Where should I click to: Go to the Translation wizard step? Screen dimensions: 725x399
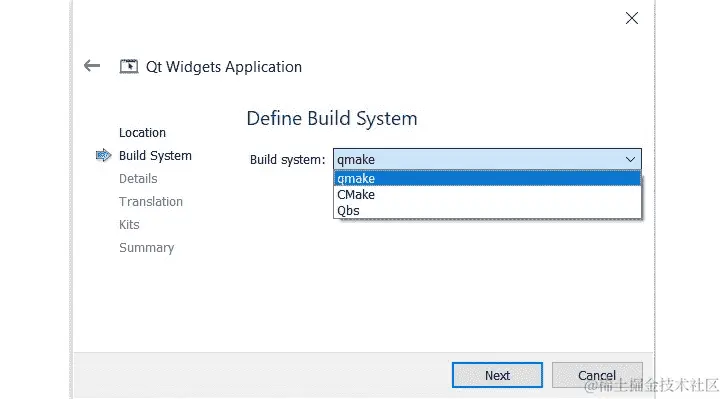(x=151, y=202)
